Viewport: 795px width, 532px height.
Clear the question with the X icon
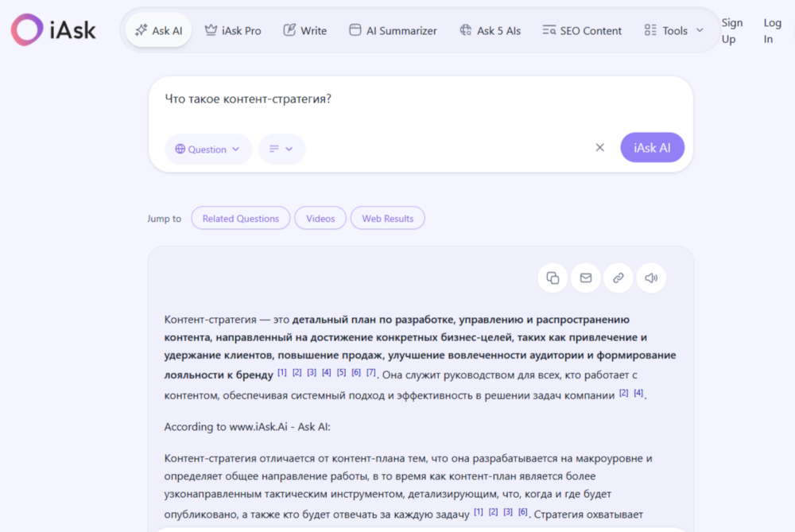point(600,148)
